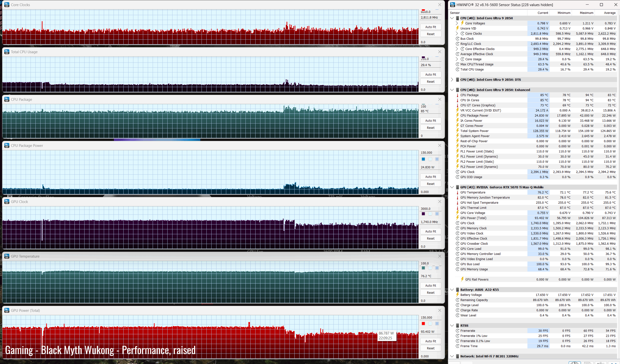Image resolution: width=620 pixels, height=364 pixels.
Task: Edit the 150.000 maximum field in CPU Package Power
Action: pyautogui.click(x=430, y=153)
